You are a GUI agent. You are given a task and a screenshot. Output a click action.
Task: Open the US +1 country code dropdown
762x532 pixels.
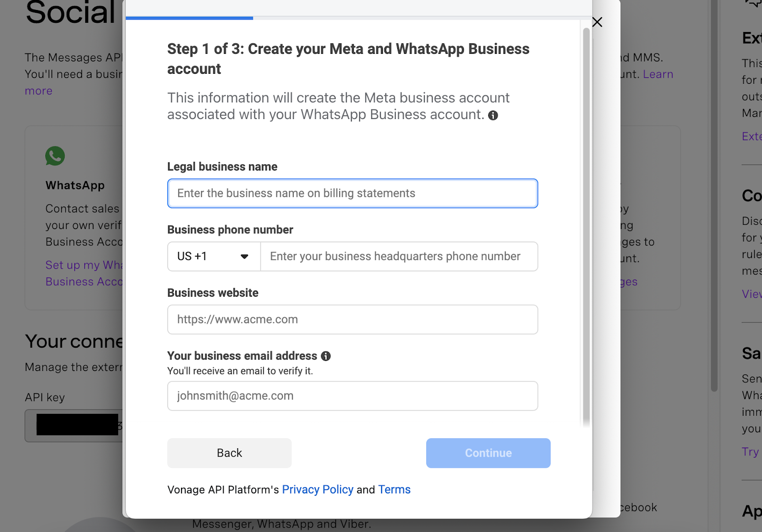(214, 256)
